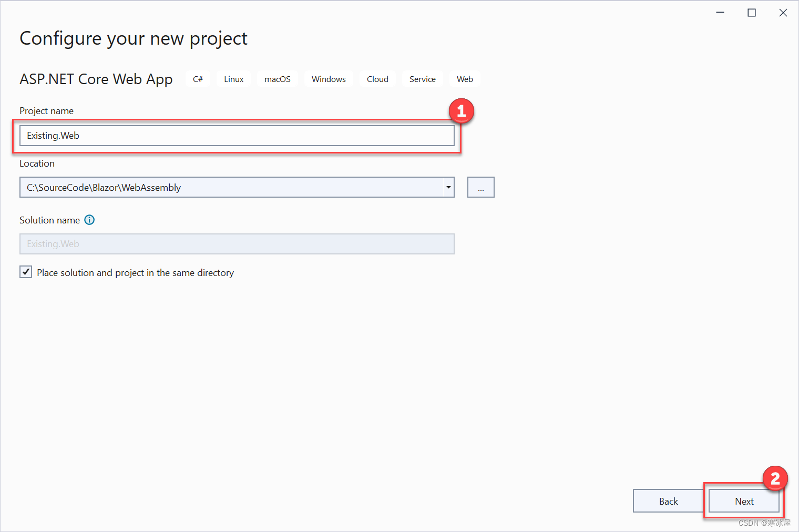Maximize the Configure project window

pyautogui.click(x=752, y=12)
